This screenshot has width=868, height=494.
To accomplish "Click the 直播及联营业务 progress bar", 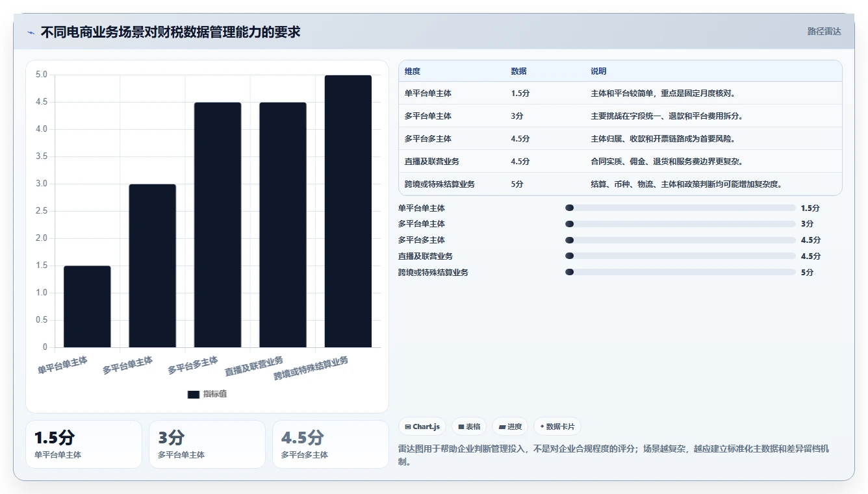I will coord(680,256).
